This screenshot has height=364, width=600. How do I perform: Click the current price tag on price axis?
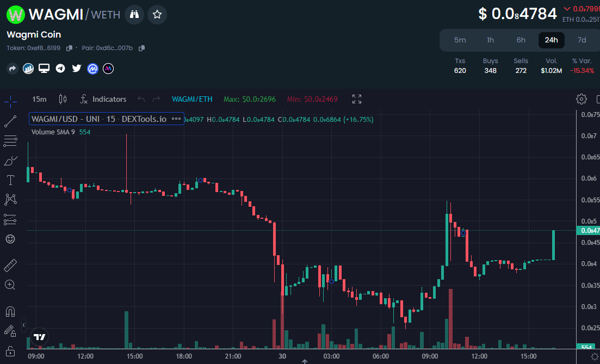click(x=588, y=231)
